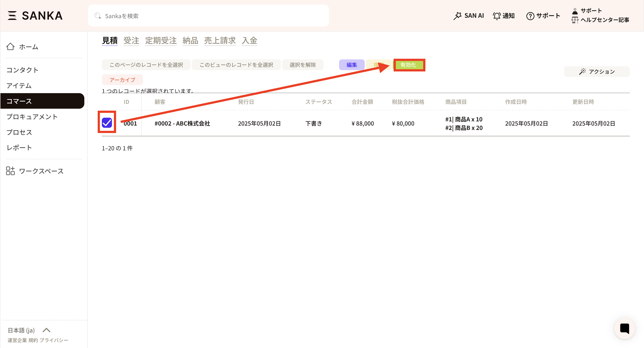Open SAN AI assistant

click(469, 16)
